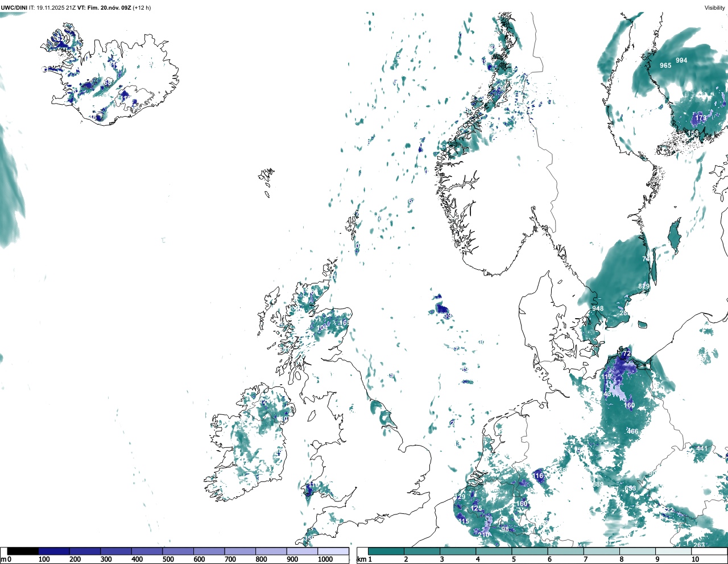Click the '948' visibility value over southern Sweden
The height and width of the screenshot is (564, 728).
click(x=598, y=309)
